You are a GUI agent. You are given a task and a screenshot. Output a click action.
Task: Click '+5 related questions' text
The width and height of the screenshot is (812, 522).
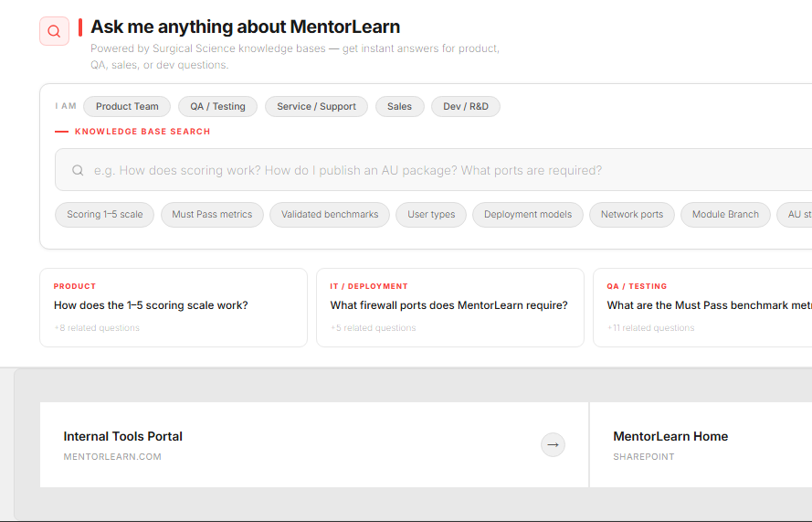click(374, 327)
